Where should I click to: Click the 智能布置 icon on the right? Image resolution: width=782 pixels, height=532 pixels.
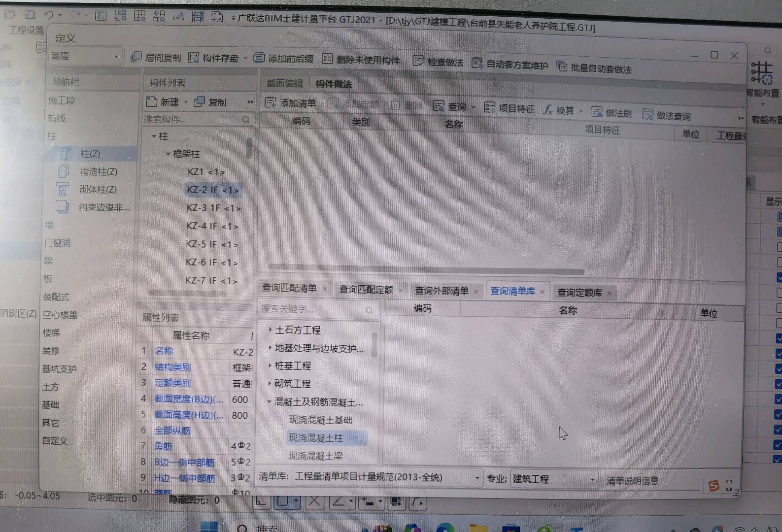pyautogui.click(x=762, y=73)
